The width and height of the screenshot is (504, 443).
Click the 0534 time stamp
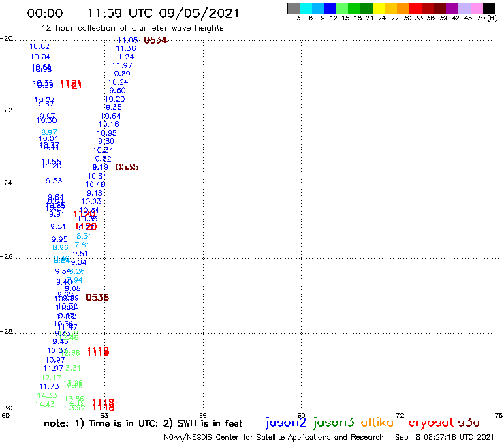coord(155,40)
